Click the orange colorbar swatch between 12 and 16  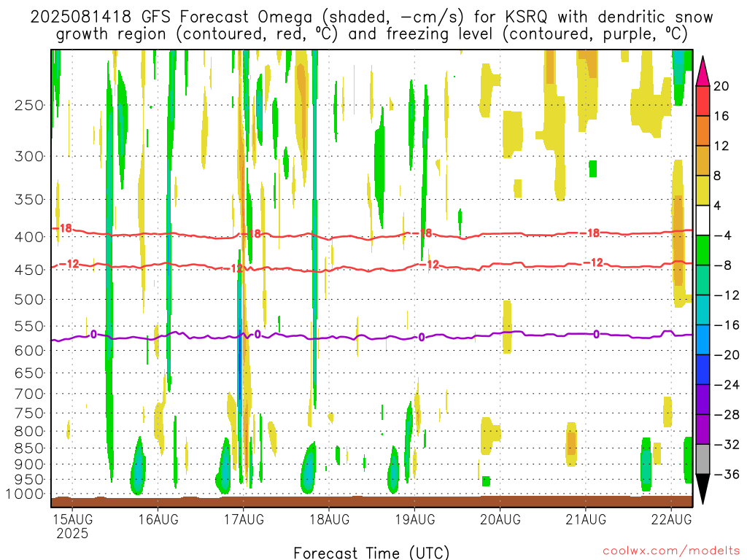click(x=703, y=131)
